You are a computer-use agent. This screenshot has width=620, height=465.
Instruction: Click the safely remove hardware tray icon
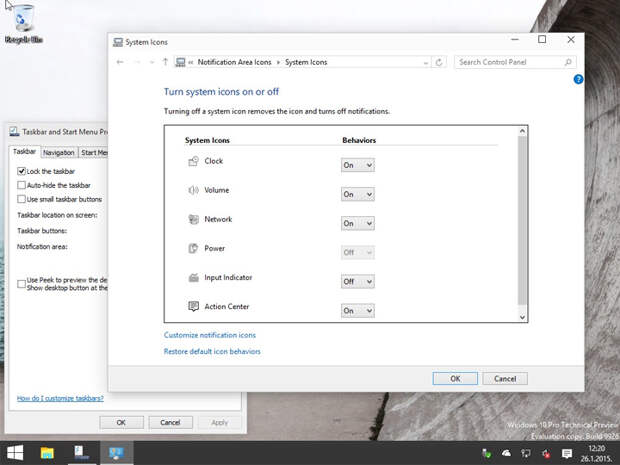487,453
